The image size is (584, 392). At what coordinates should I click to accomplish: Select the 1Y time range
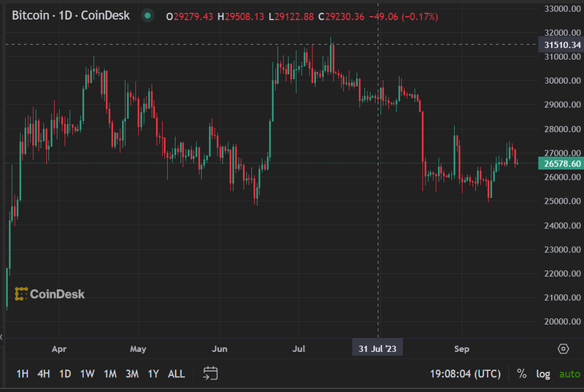tap(153, 374)
